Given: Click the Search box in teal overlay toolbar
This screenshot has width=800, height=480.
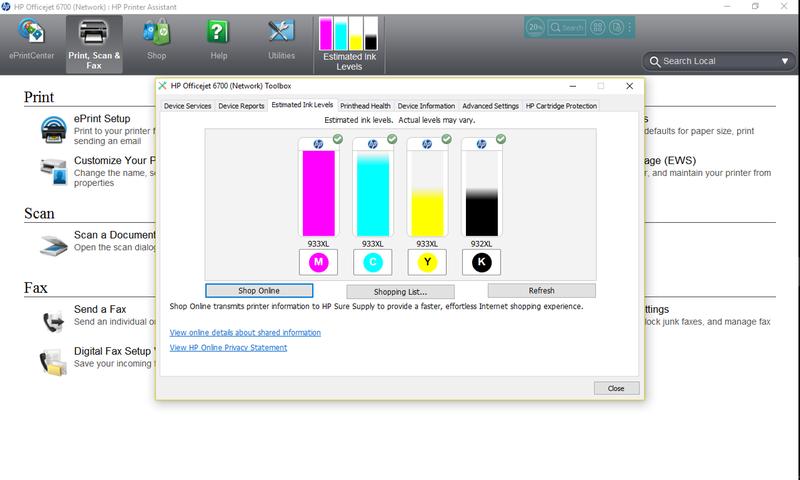Looking at the screenshot, I should point(566,27).
